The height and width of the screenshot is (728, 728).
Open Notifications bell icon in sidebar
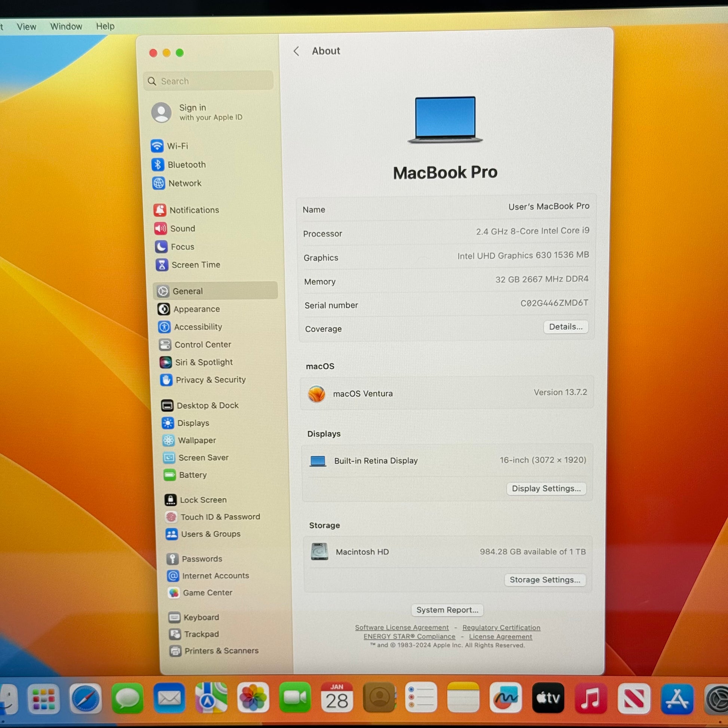coord(160,210)
